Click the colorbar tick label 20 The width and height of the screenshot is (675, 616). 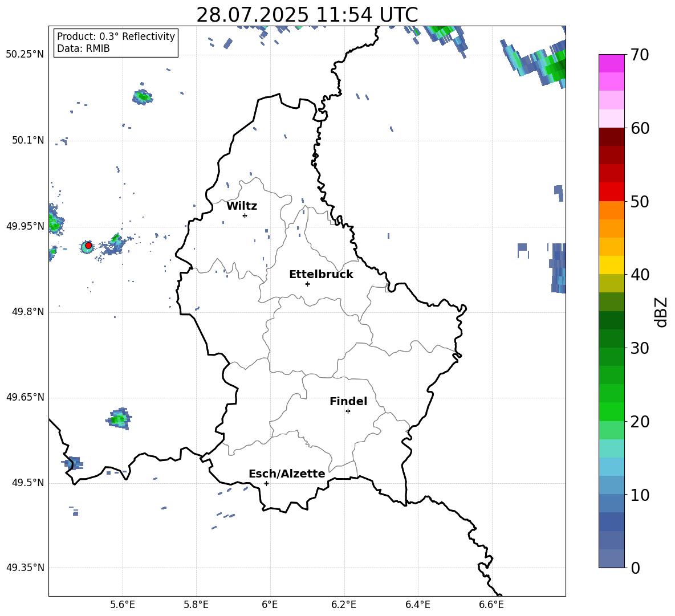pos(640,422)
